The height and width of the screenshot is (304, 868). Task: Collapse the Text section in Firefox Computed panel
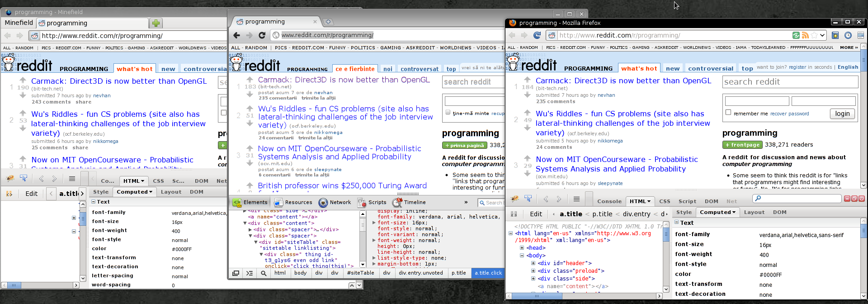click(x=677, y=222)
